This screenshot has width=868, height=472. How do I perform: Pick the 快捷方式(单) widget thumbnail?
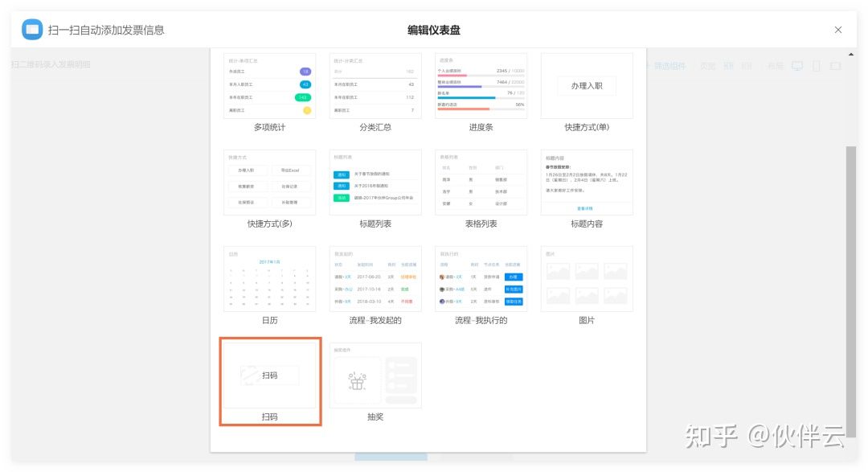click(x=587, y=86)
